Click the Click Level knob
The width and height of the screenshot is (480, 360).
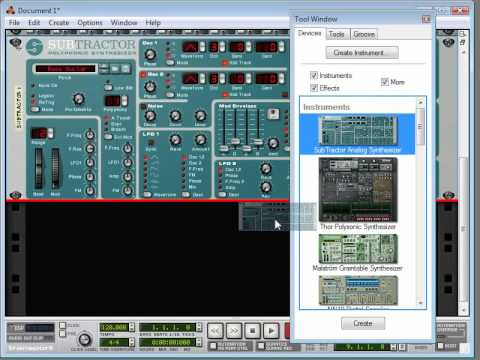coord(84,340)
